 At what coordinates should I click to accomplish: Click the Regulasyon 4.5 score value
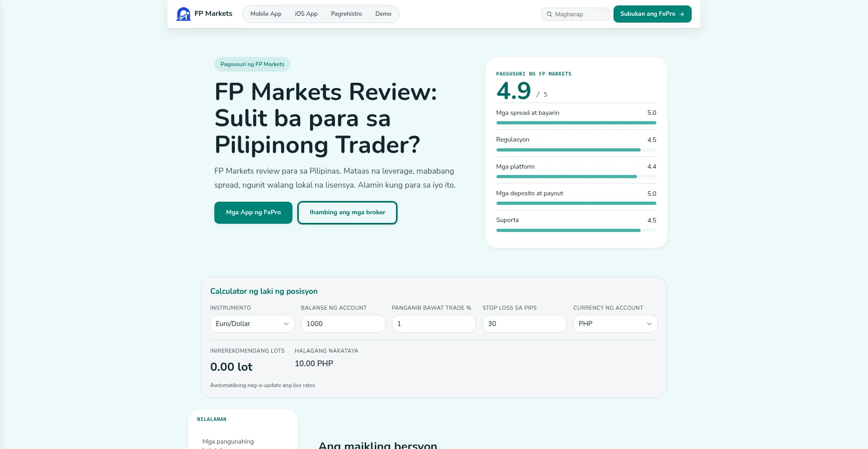(651, 140)
